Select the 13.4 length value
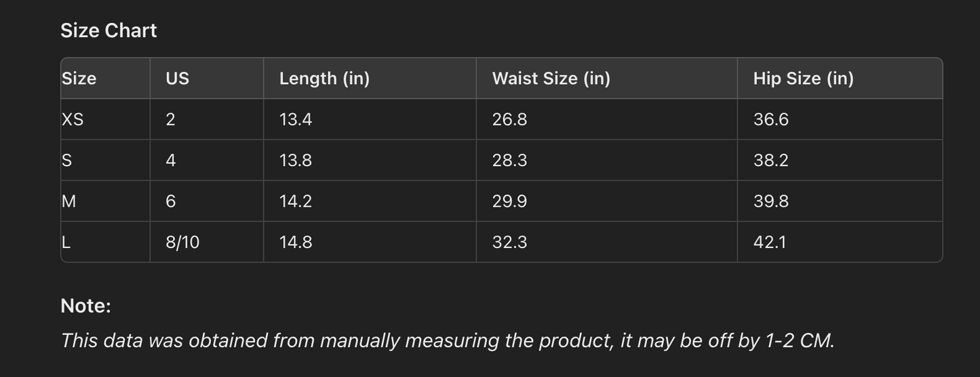 295,119
